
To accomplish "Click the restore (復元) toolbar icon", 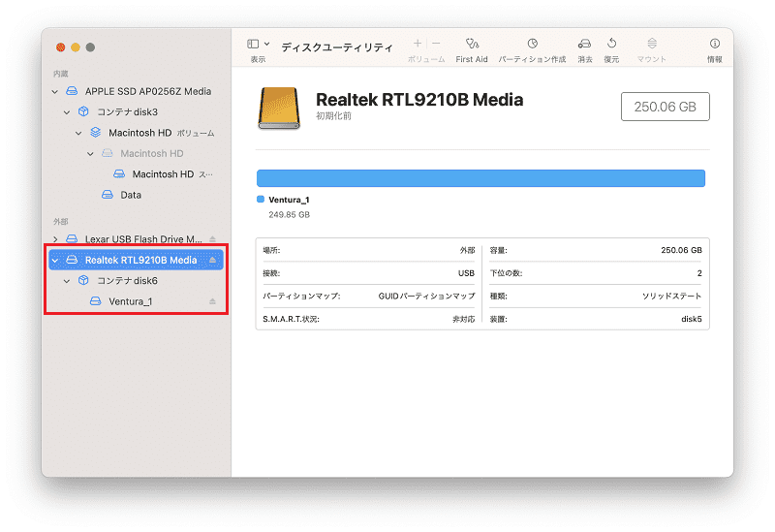I will tap(611, 44).
